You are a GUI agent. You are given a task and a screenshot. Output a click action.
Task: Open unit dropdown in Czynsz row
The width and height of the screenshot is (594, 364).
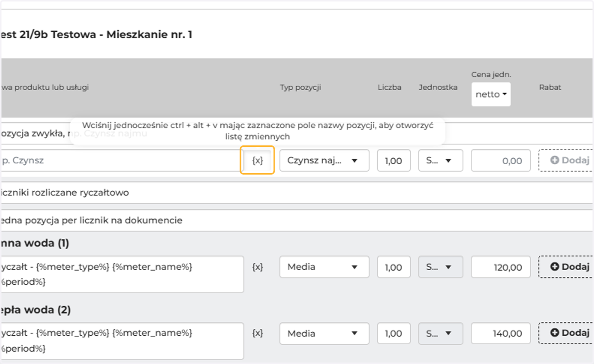tap(441, 160)
